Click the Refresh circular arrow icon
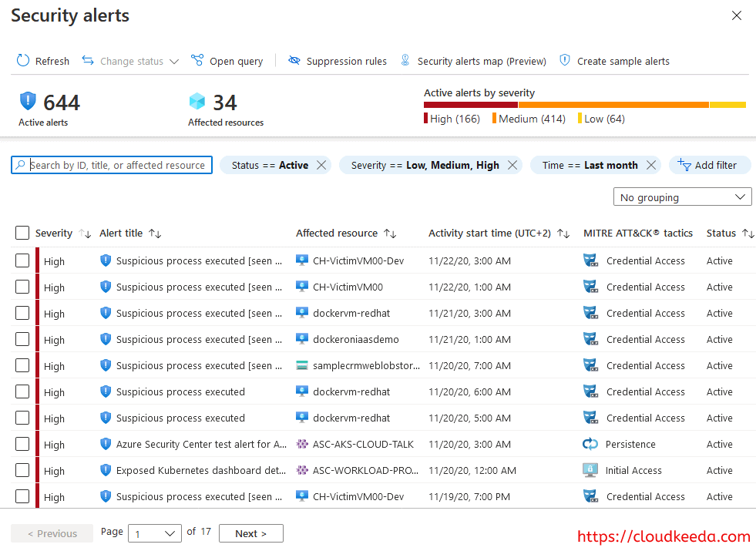 click(x=22, y=61)
